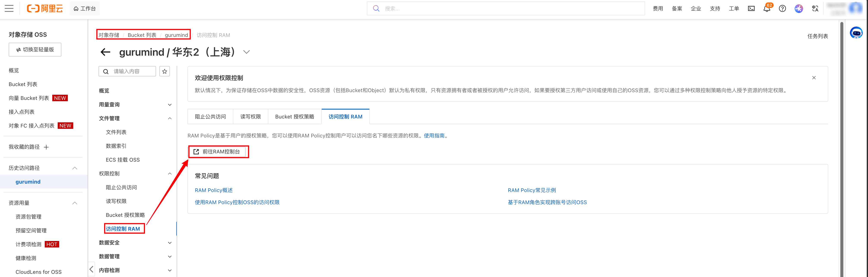Click the favorite star icon
The height and width of the screenshot is (277, 868).
point(164,71)
